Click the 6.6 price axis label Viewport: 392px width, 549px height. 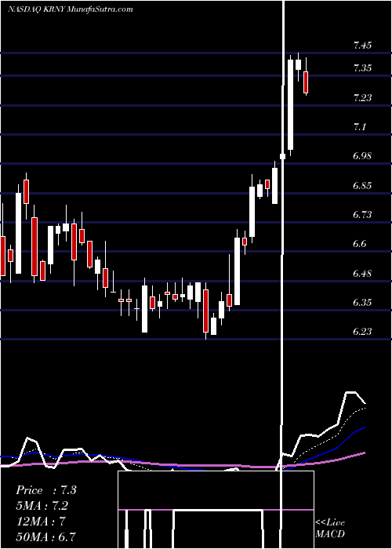tap(359, 244)
